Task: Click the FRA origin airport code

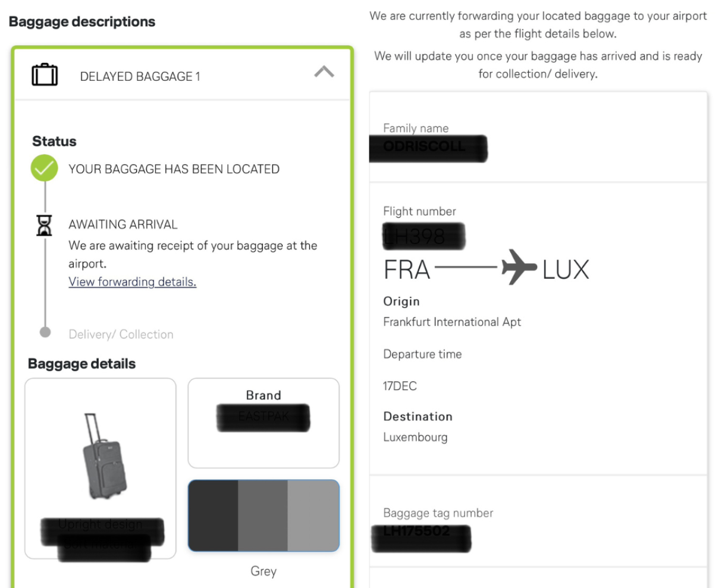Action: tap(407, 270)
